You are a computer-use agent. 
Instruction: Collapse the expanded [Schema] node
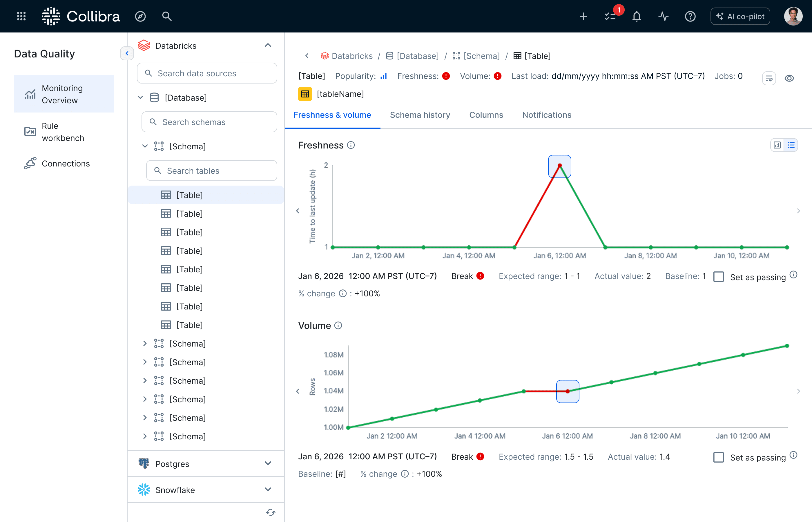point(145,146)
